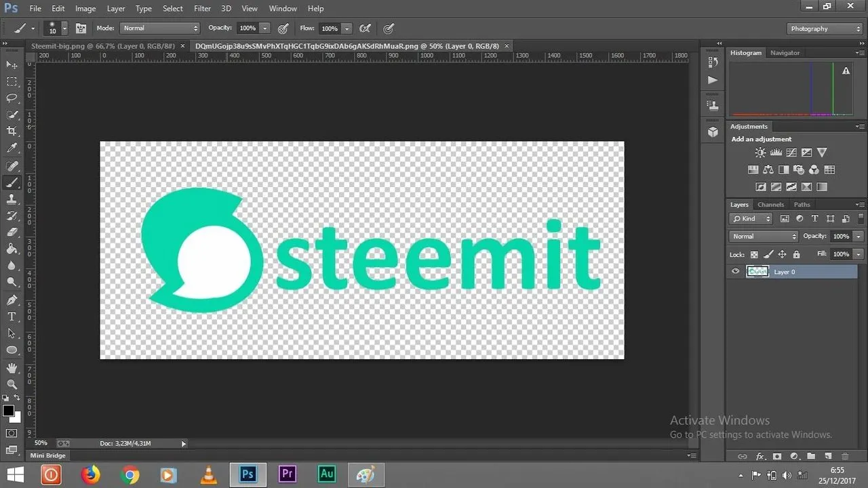Screen dimensions: 868x488
Task: Swap foreground and background colors
Action: [18, 398]
